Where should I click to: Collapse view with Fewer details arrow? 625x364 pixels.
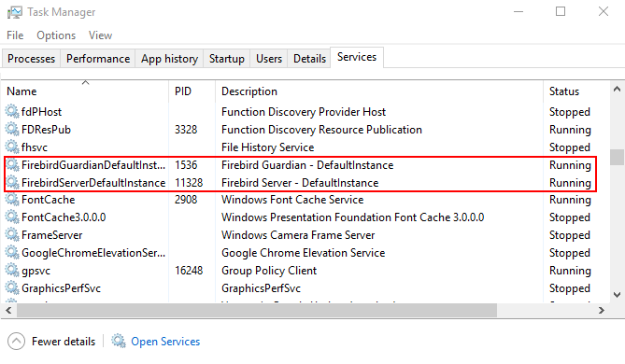[x=16, y=342]
